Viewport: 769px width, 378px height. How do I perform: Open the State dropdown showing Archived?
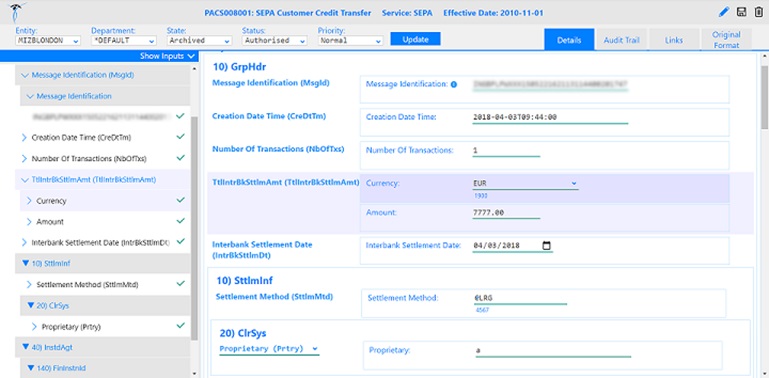[x=199, y=41]
